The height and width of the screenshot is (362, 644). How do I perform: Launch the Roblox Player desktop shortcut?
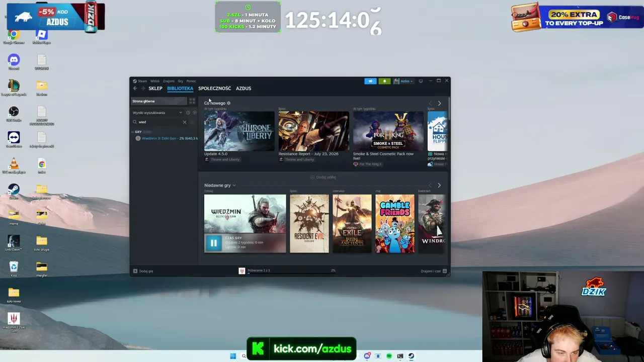(42, 37)
